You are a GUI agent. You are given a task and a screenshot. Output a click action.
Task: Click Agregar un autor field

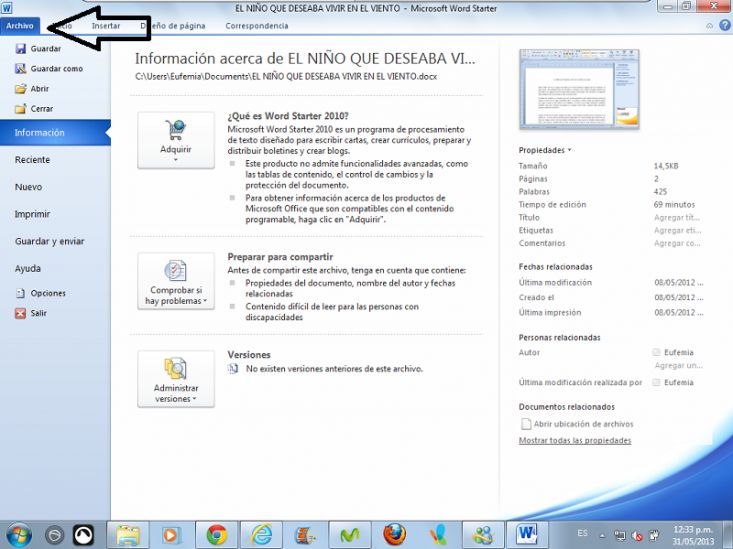tap(678, 366)
